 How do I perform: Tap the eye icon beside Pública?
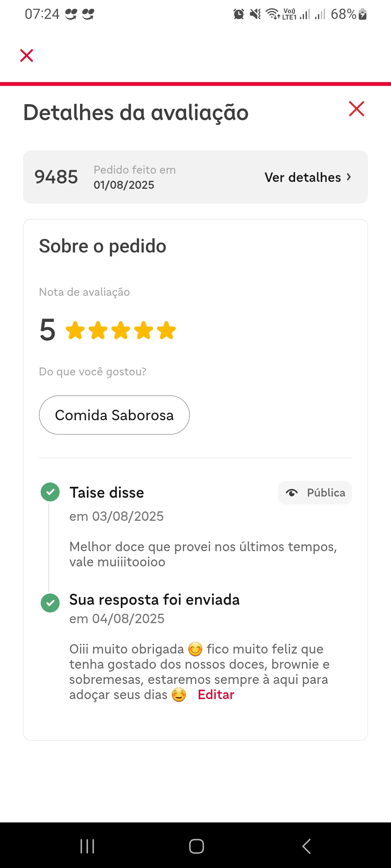pos(292,493)
